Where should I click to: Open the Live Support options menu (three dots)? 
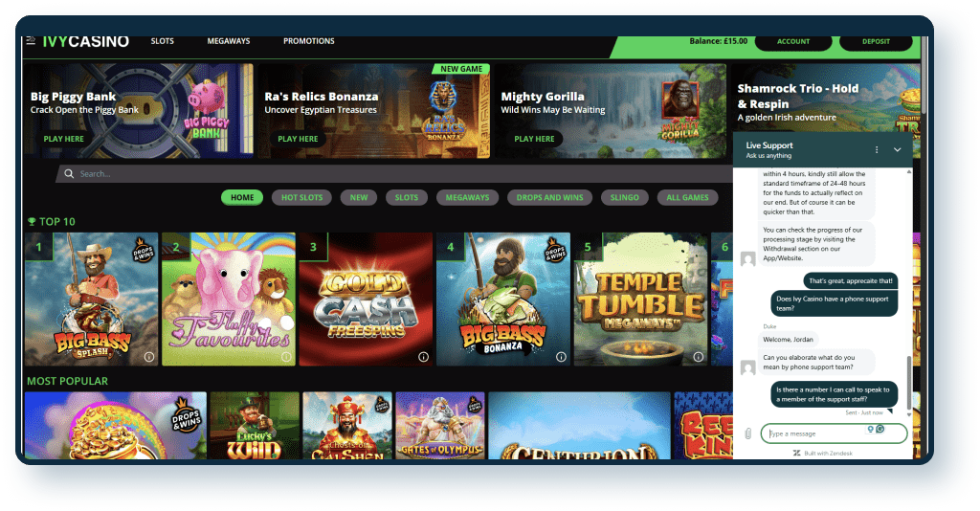[x=877, y=150]
